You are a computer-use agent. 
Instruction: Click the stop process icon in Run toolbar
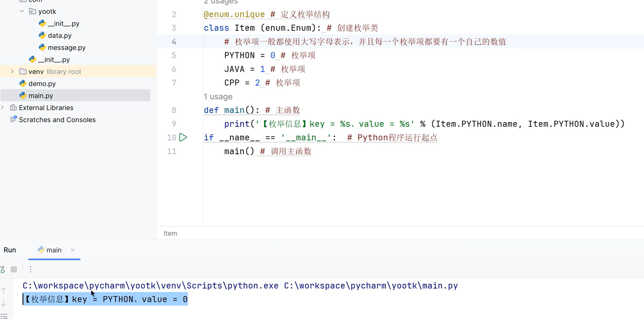14,269
